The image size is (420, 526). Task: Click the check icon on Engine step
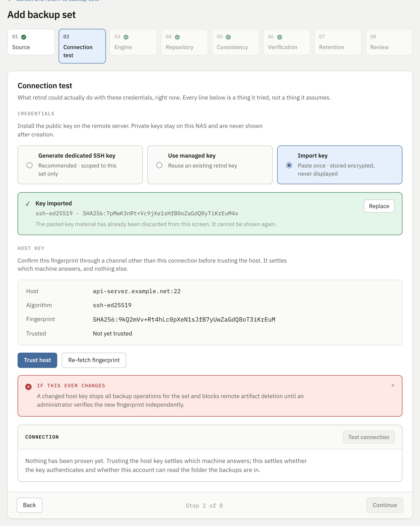126,37
